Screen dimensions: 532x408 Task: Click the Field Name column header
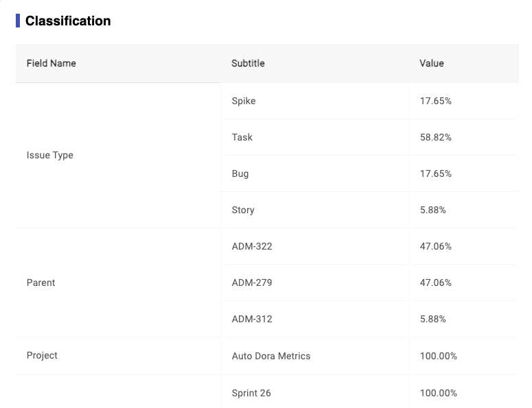(51, 63)
